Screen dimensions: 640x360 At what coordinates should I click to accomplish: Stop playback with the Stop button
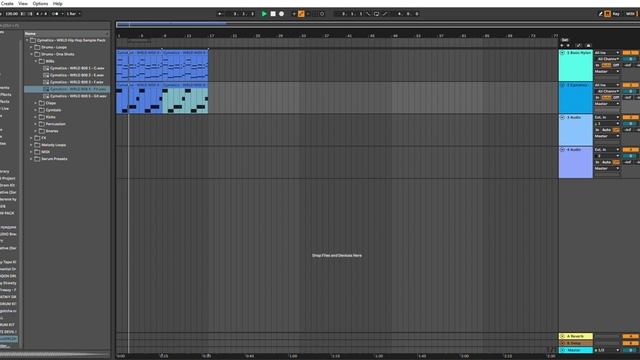pyautogui.click(x=273, y=14)
